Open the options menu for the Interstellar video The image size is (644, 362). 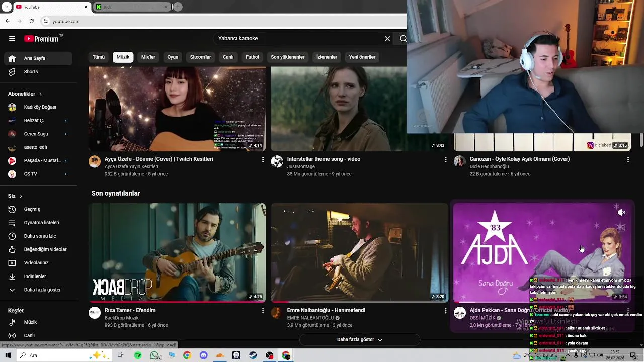click(x=445, y=159)
